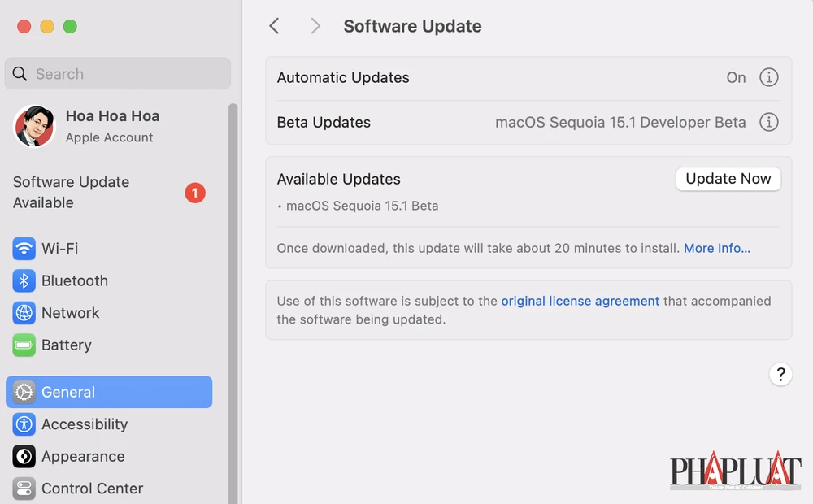This screenshot has height=504, width=813.
Task: Open Beta Updates channel selector
Action: [x=620, y=122]
